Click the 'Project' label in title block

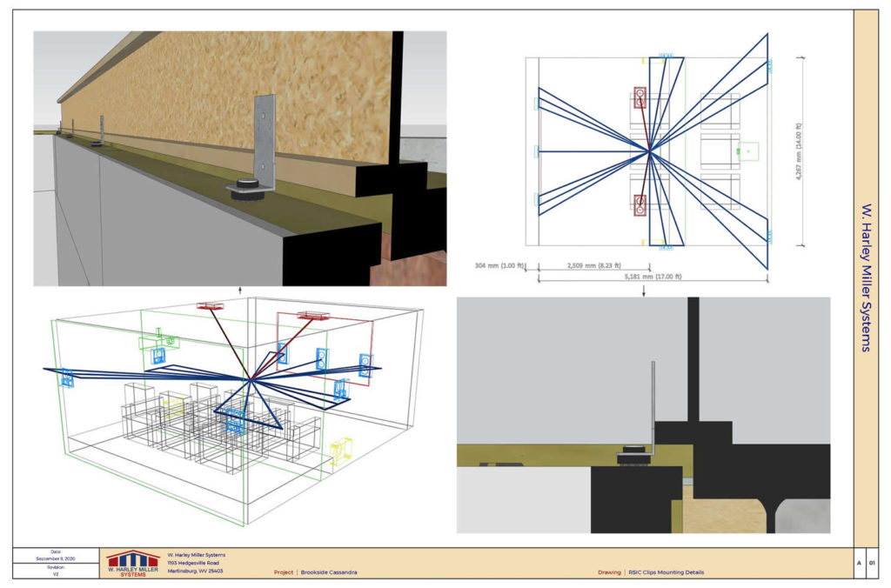[284, 572]
